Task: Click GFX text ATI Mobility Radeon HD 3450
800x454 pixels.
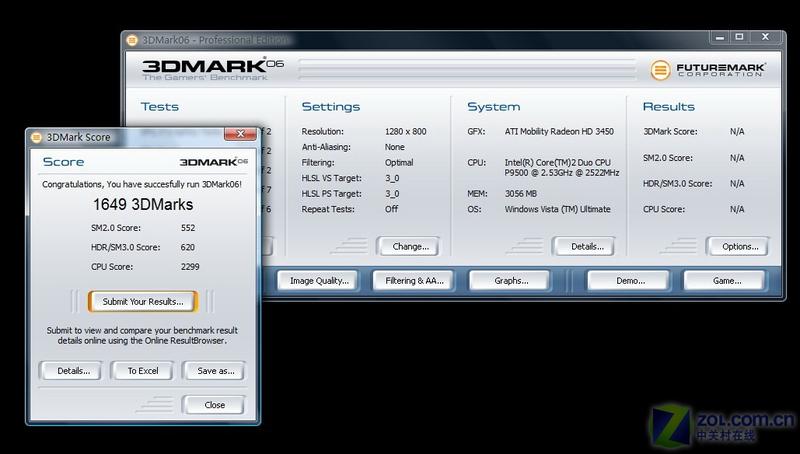Action: coord(559,132)
